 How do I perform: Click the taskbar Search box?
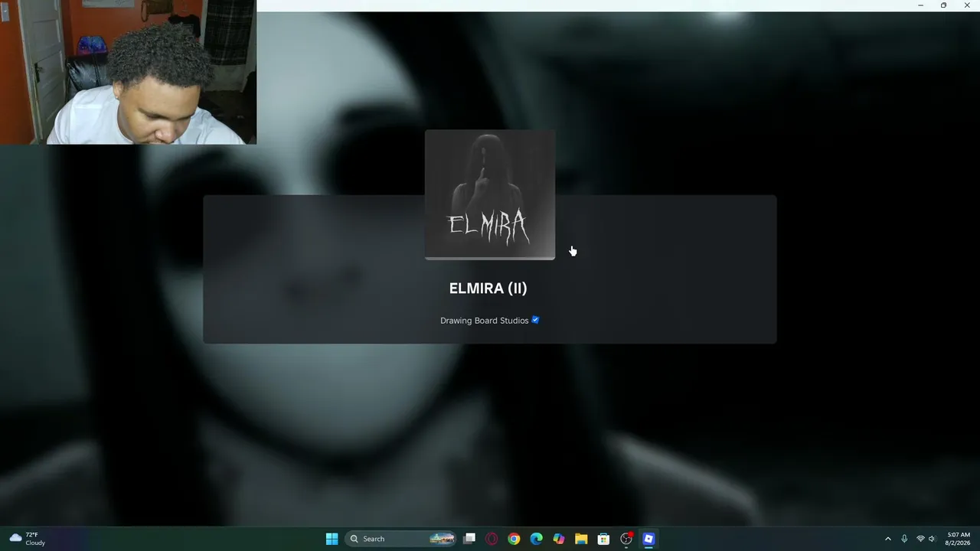402,539
